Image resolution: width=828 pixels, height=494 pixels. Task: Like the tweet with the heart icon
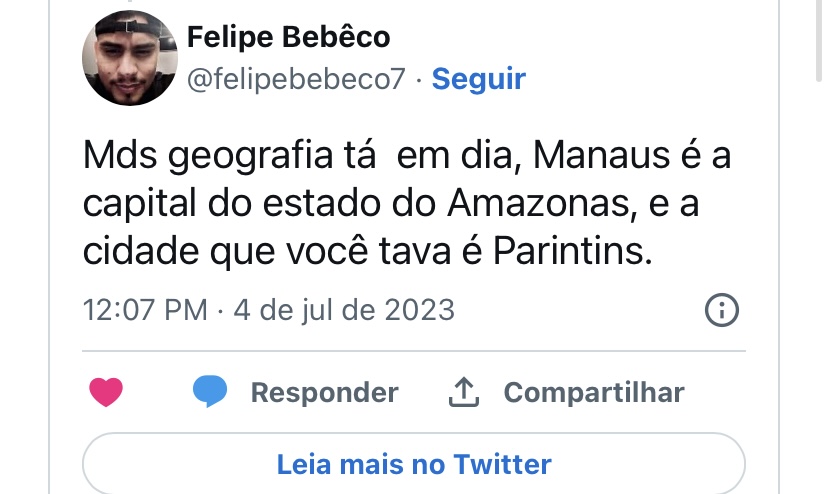click(106, 392)
